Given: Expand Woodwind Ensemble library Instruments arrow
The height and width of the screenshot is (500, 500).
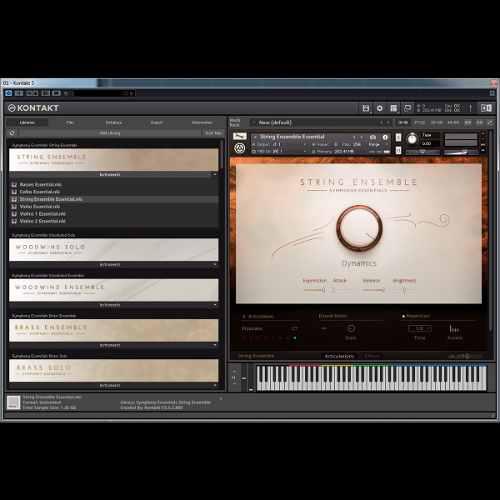Looking at the screenshot, I should coord(215,305).
